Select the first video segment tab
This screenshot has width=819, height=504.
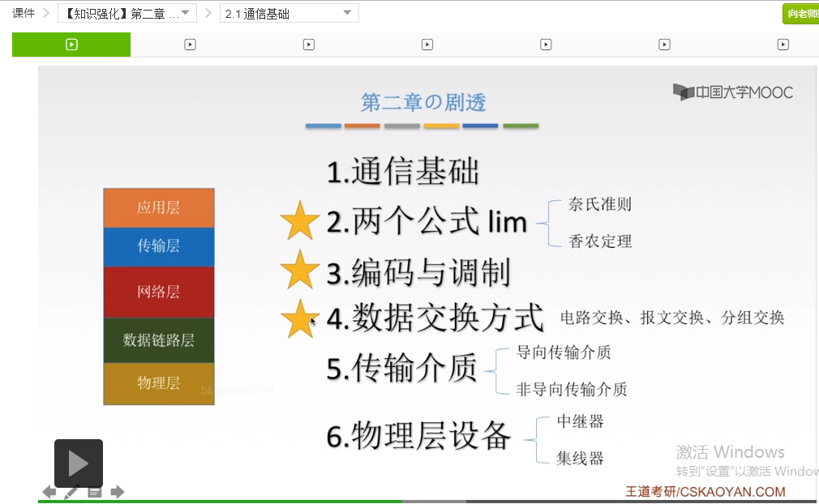pos(71,45)
